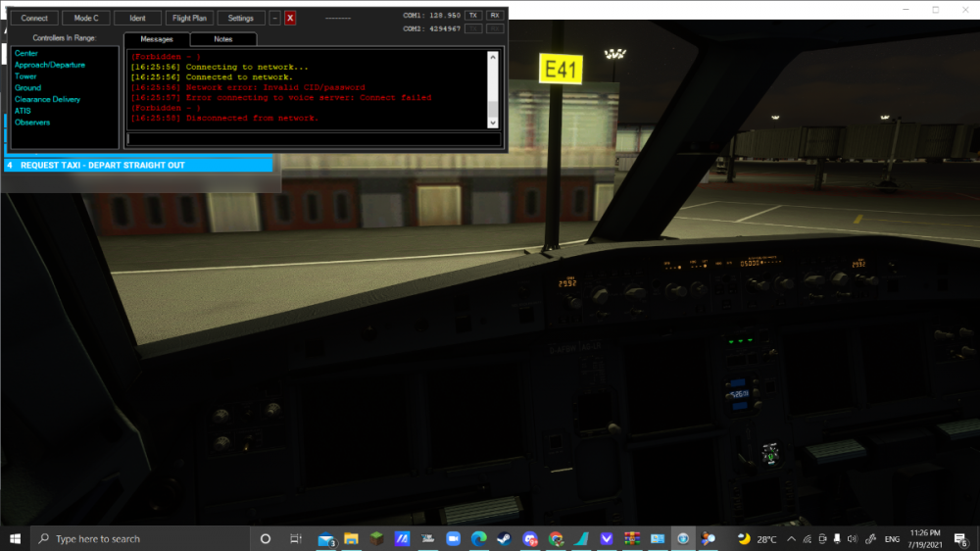Select Request Taxi - Depart Straight Out

(137, 166)
